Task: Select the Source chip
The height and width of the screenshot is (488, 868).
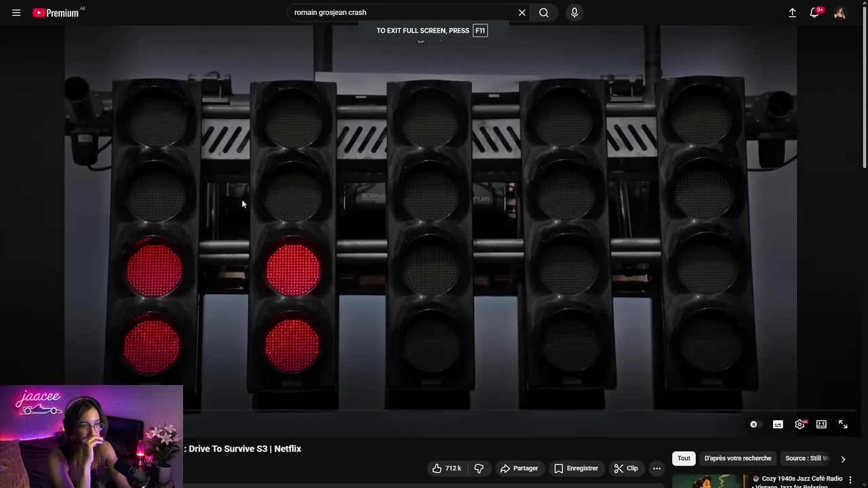Action: (x=807, y=458)
